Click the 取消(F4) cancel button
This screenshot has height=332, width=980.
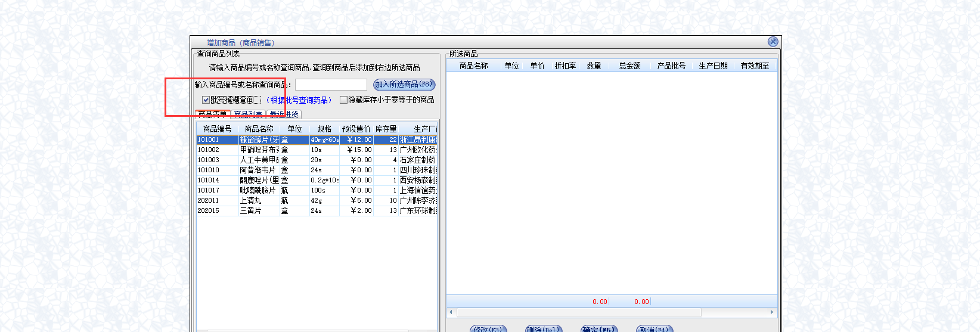pyautogui.click(x=654, y=329)
